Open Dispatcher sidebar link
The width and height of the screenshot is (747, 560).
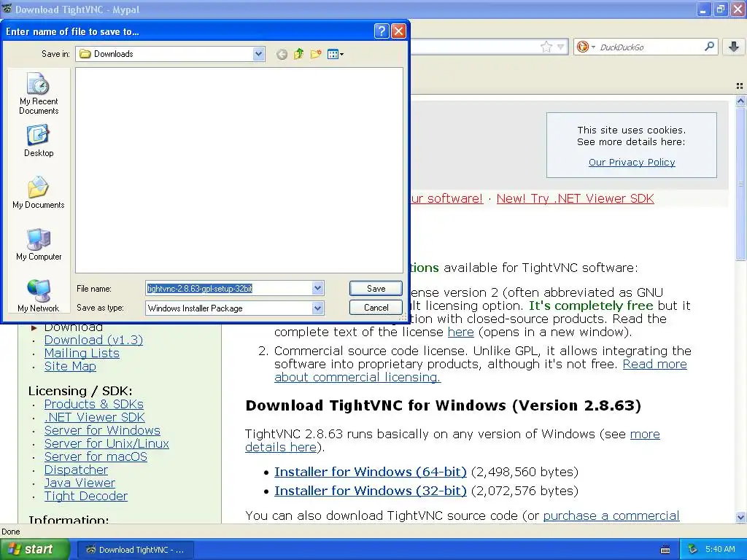pos(76,470)
